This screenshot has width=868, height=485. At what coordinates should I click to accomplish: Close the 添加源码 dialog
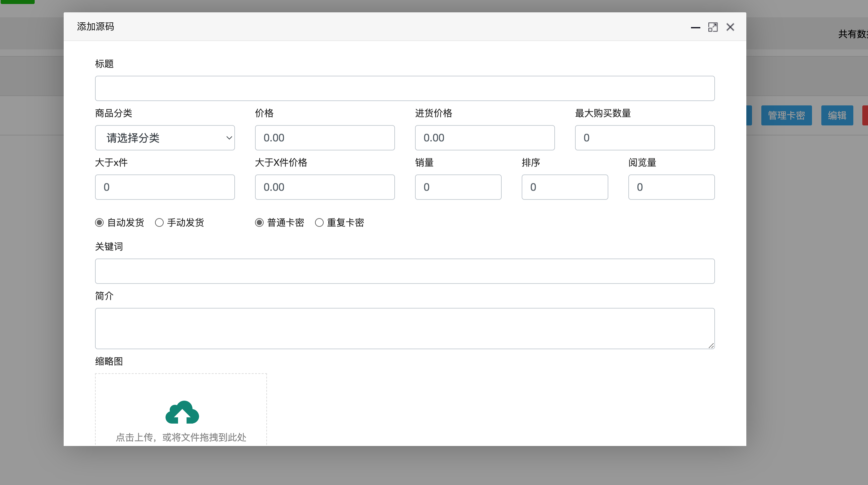pos(730,27)
